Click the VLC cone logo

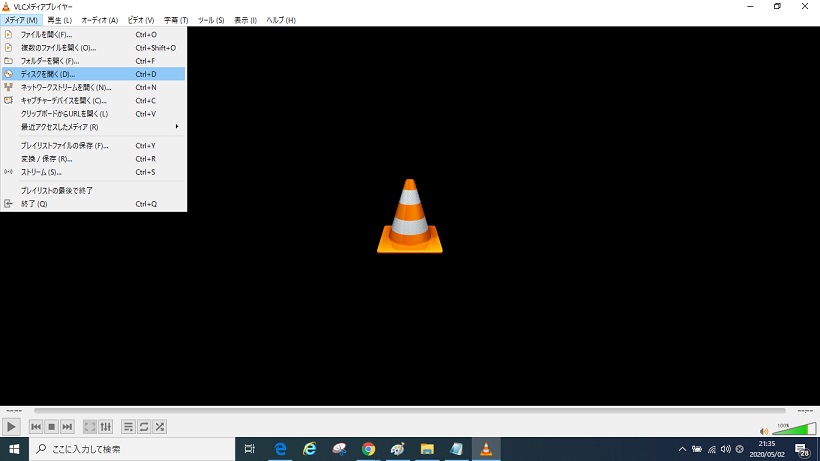tap(410, 216)
